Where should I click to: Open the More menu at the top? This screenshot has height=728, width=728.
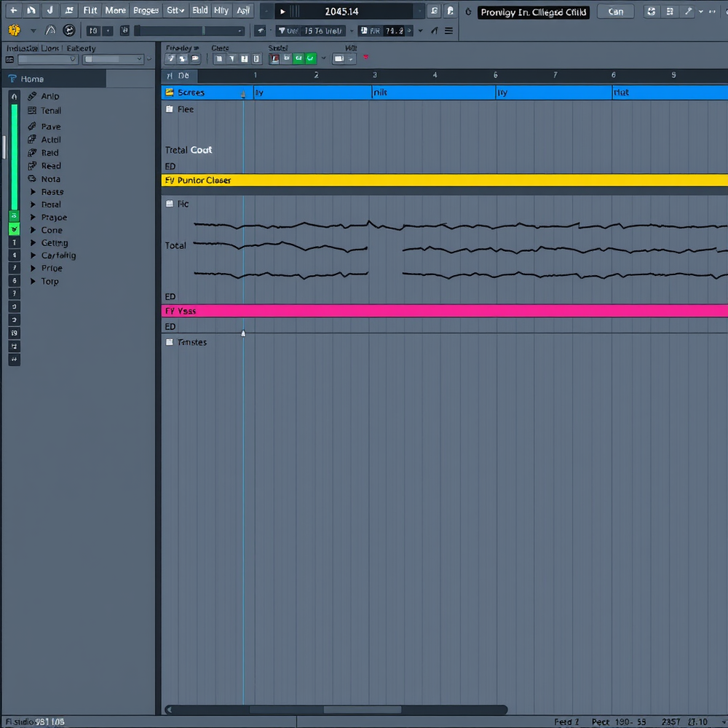(114, 11)
